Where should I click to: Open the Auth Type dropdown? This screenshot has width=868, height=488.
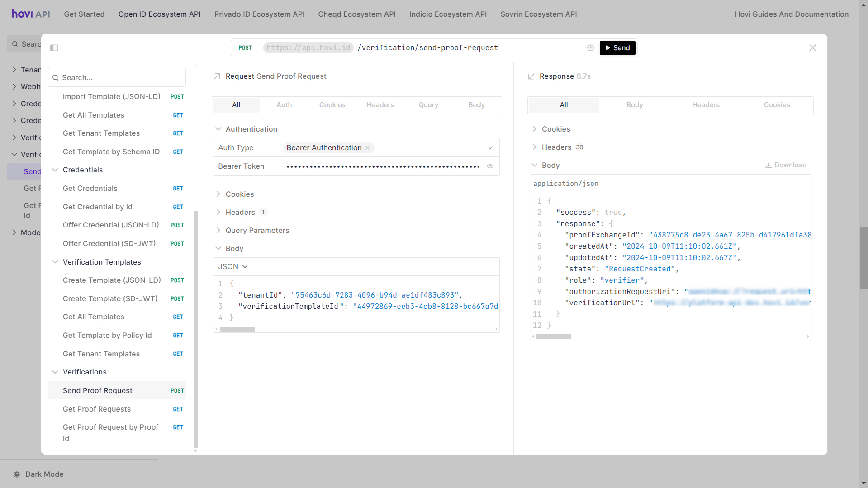(x=490, y=148)
